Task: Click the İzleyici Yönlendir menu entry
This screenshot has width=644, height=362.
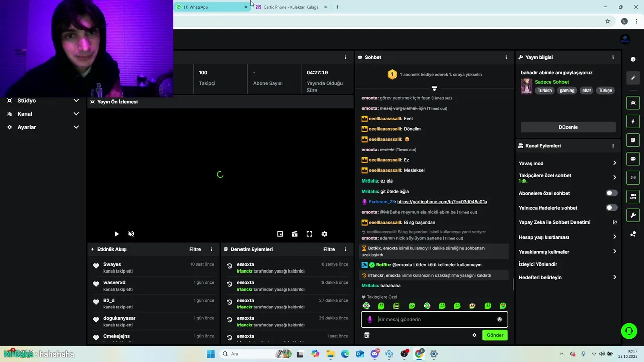Action: (538, 264)
